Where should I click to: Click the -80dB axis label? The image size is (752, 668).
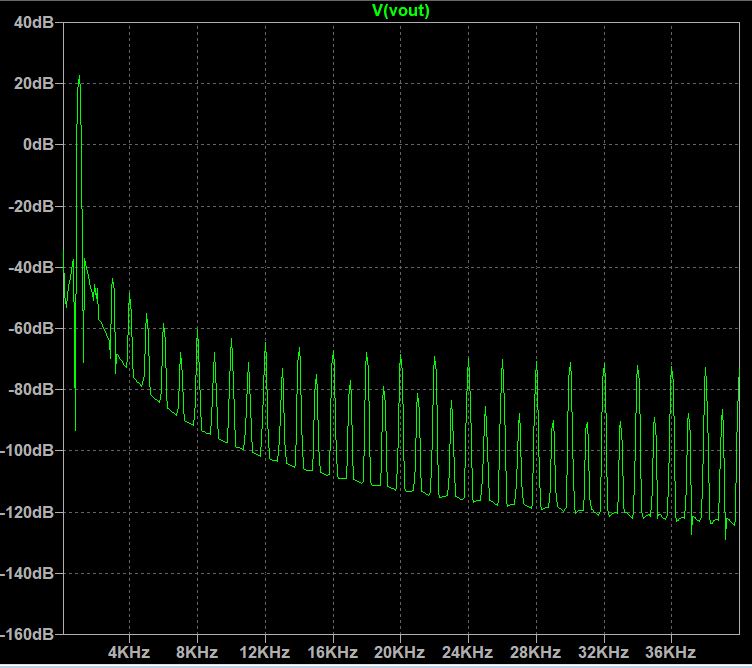pos(31,389)
